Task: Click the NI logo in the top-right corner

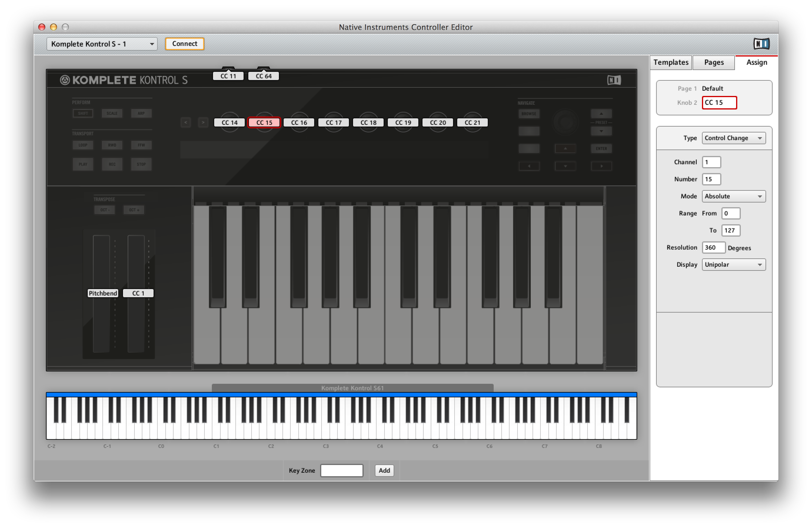Action: pos(762,44)
